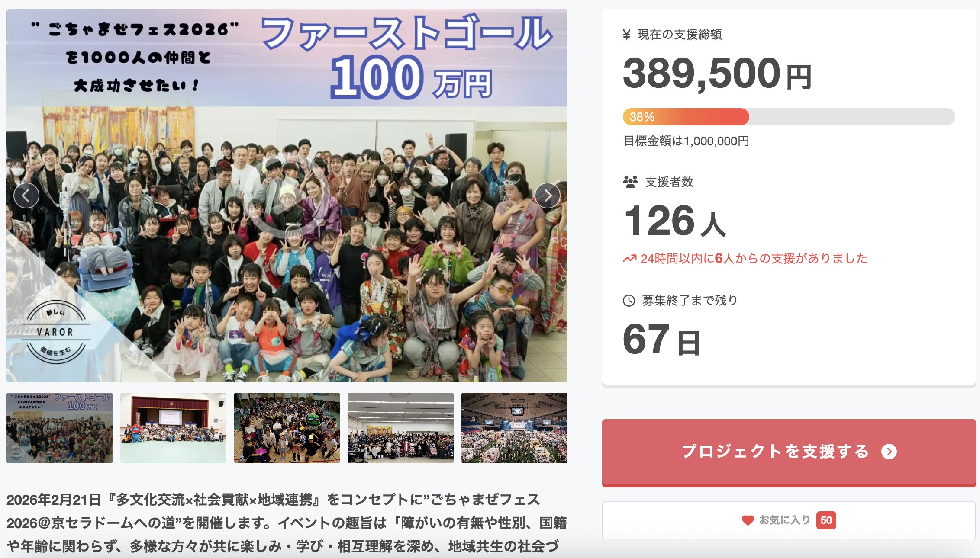Click the 24時間以内 recent support notice
This screenshot has width=980, height=558.
753,259
